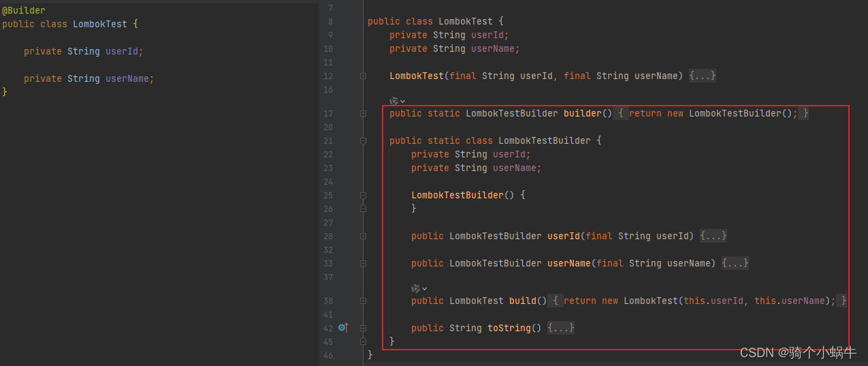
Task: Click the 'userName' method name on line 33
Action: tap(569, 263)
